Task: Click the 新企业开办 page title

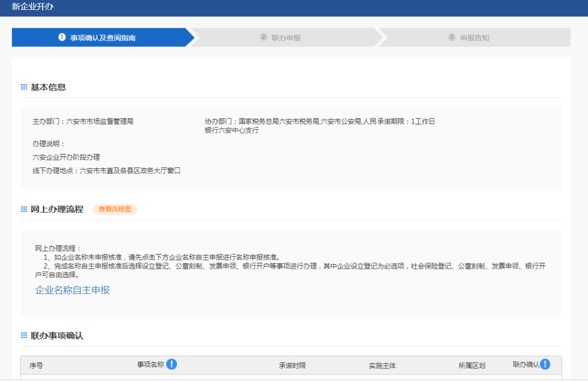Action: point(33,7)
